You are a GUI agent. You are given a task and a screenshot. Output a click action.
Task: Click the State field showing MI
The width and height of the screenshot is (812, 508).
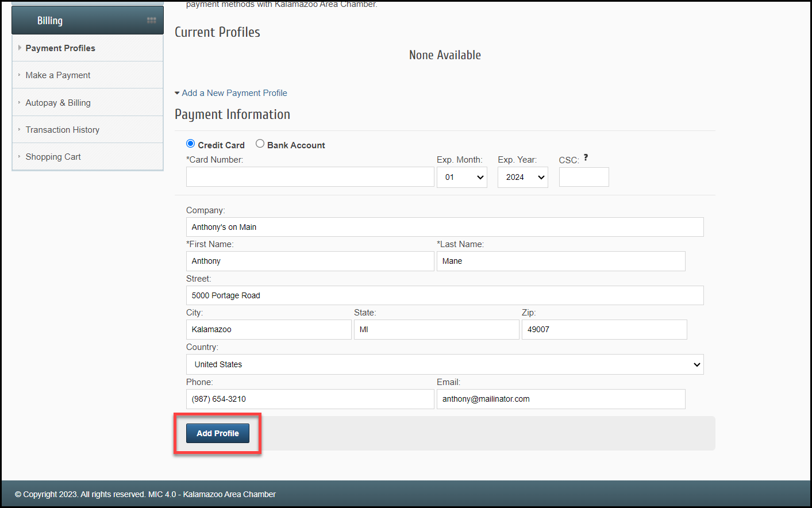[437, 329]
